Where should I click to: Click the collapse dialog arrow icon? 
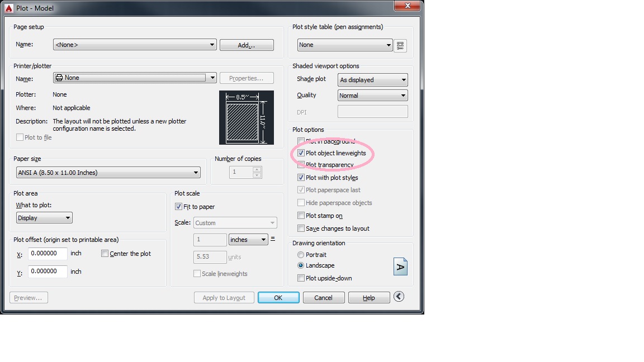(399, 297)
